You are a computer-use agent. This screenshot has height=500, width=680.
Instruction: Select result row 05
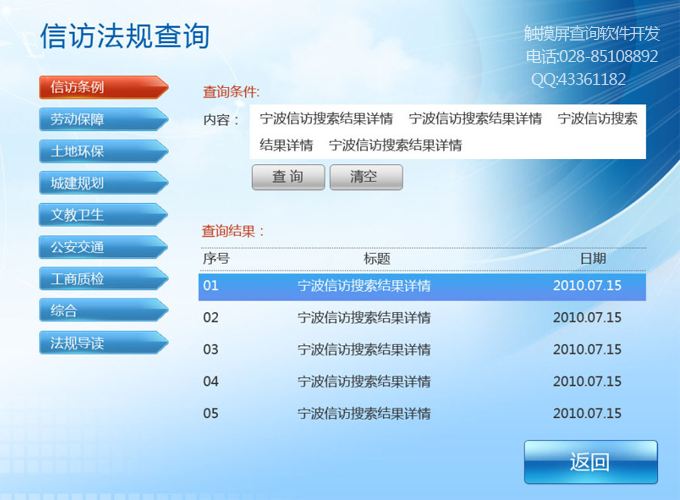(x=421, y=414)
